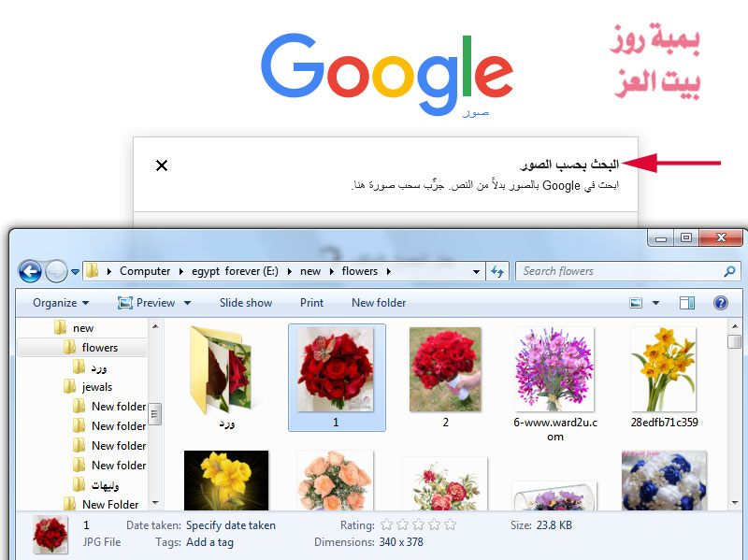
Task: Select the new folder in the tree
Action: pos(75,328)
